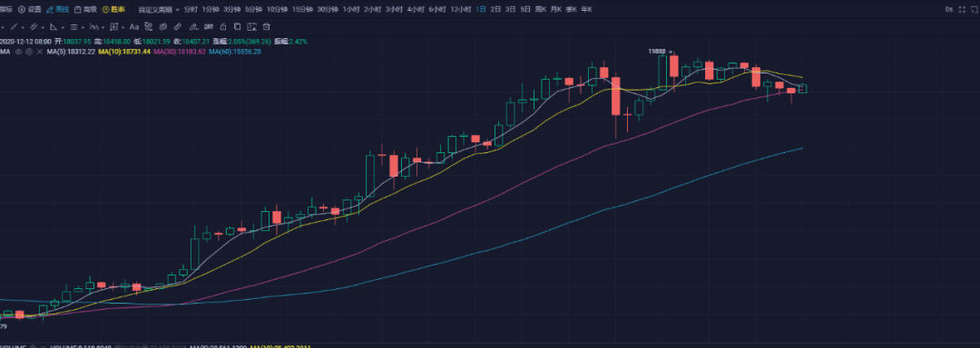Switch to 月K timeframe
Screen dimensions: 980x348
[556, 9]
